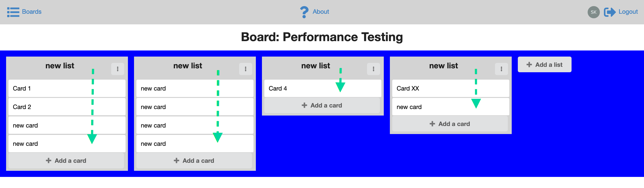The image size is (644, 188).
Task: Click plus icon under Card 4
Action: click(x=304, y=105)
